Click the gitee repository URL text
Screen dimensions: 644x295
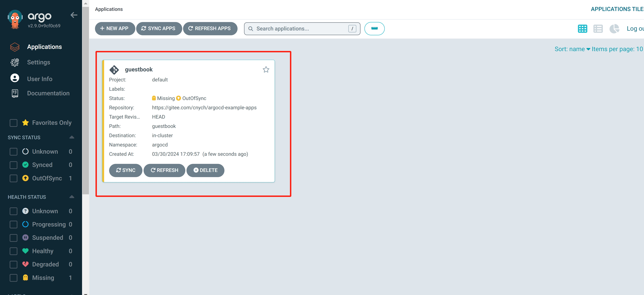(x=204, y=108)
